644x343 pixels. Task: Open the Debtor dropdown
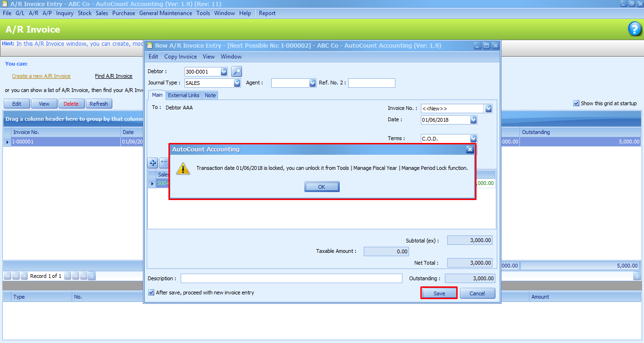click(224, 72)
